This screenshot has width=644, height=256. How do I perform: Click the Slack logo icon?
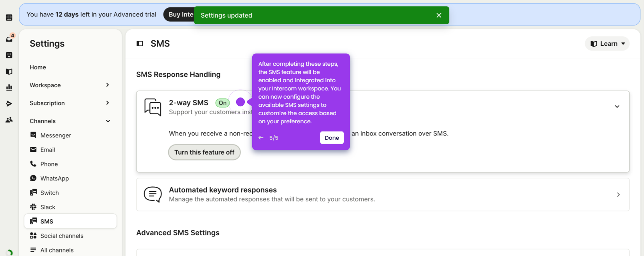[33, 207]
